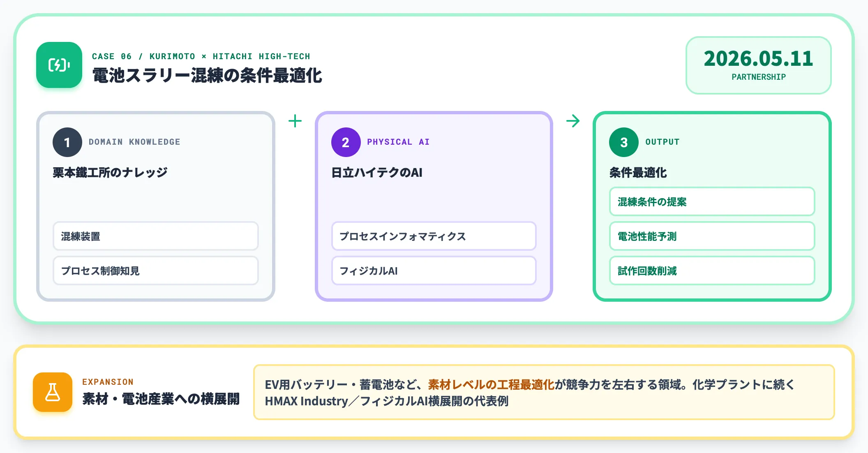Click the DOMAIN KNOWLEDGE label
The width and height of the screenshot is (868, 453).
tap(134, 142)
